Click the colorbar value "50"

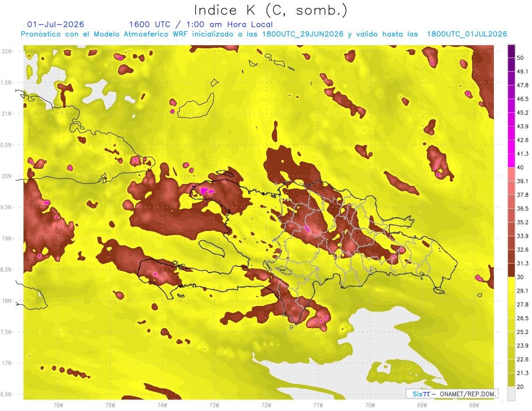[520, 58]
